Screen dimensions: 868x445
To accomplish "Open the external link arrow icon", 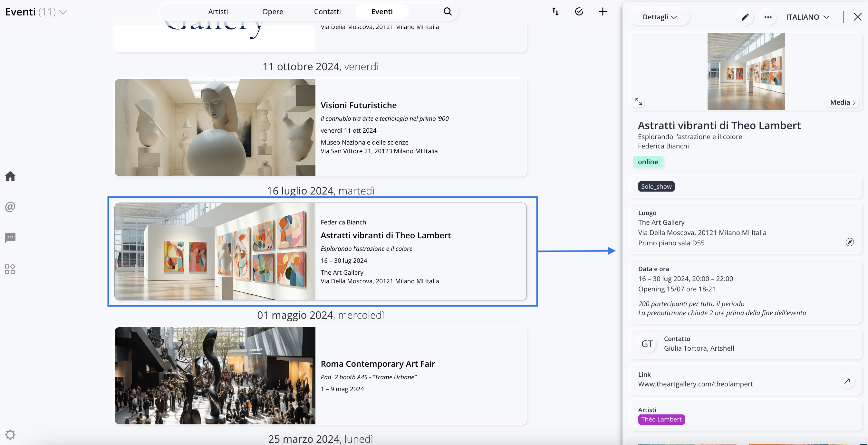I will [x=847, y=381].
